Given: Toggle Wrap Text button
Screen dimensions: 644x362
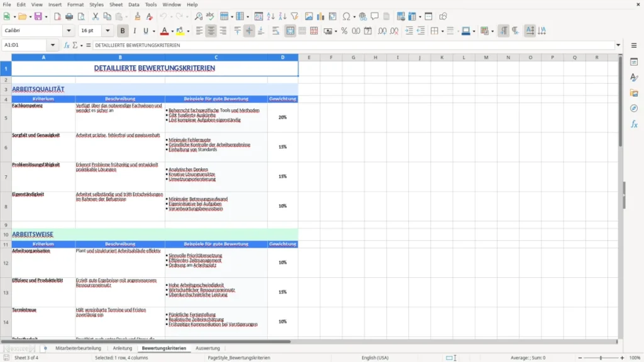Looking at the screenshot, I should click(275, 31).
